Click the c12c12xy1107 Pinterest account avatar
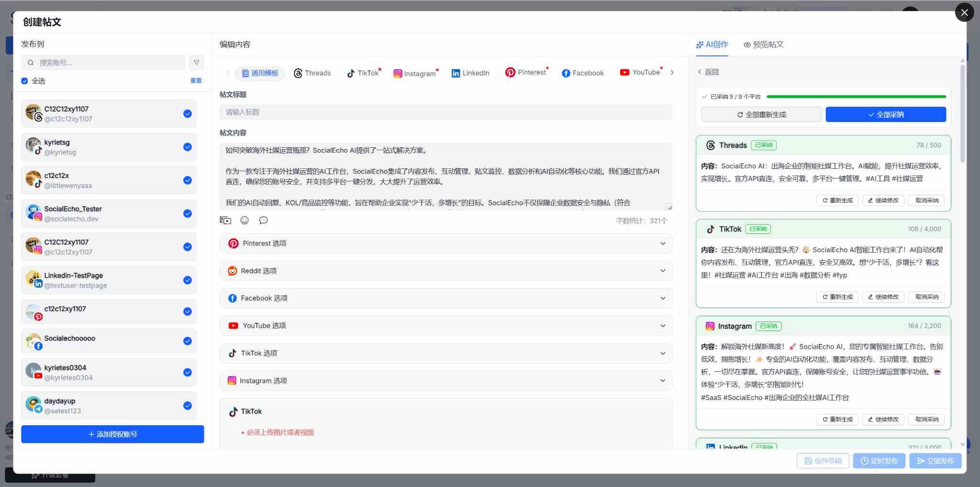Image resolution: width=980 pixels, height=487 pixels. [x=33, y=312]
